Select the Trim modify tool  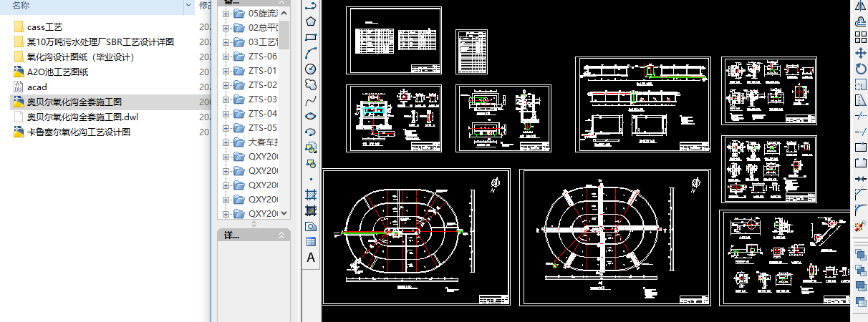[862, 116]
